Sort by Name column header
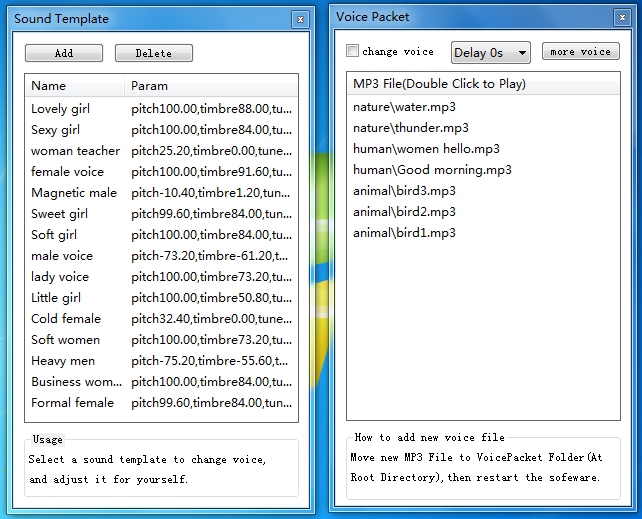The height and width of the screenshot is (519, 642). [x=75, y=86]
